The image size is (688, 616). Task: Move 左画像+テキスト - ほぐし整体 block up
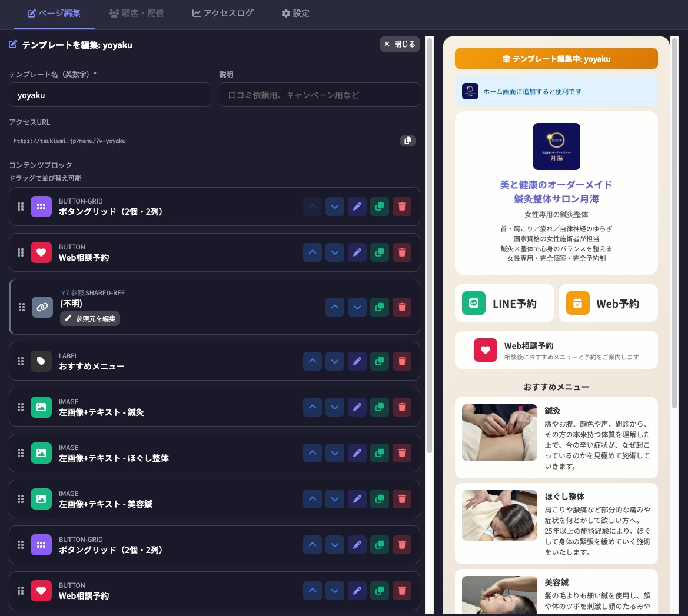[x=313, y=453]
